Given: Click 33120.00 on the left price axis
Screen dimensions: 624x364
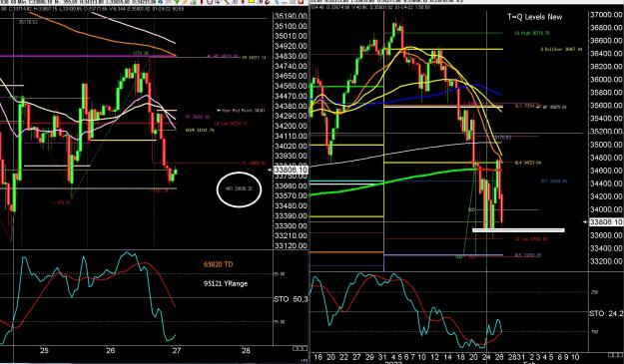Looking at the screenshot, I should click(x=291, y=245).
